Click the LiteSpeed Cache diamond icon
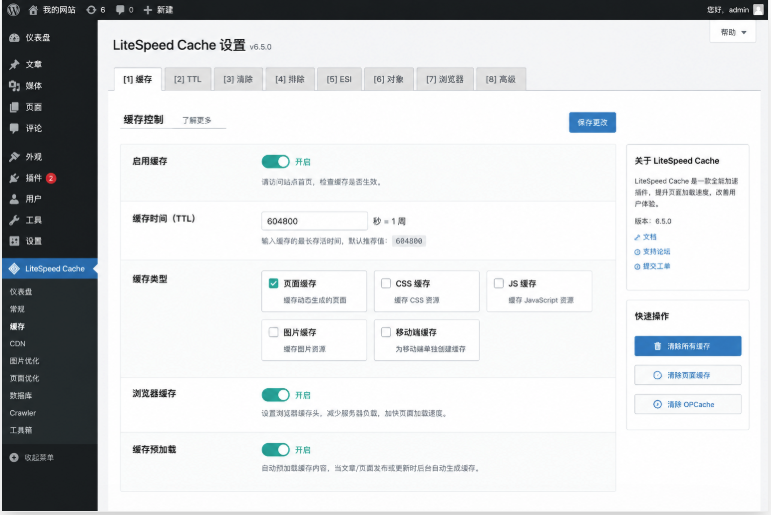Image resolution: width=771 pixels, height=515 pixels. click(x=14, y=269)
